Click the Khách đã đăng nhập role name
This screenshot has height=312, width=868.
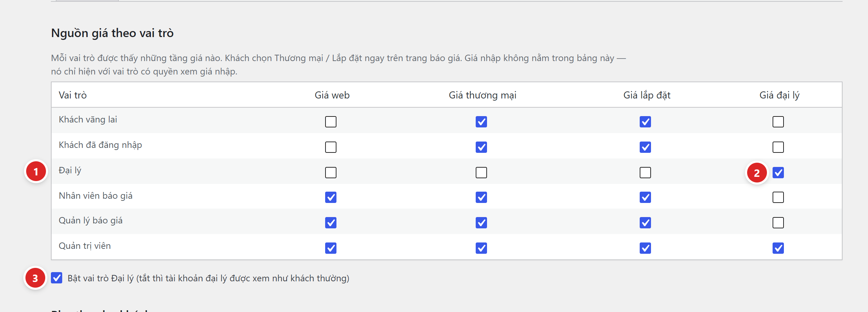100,145
